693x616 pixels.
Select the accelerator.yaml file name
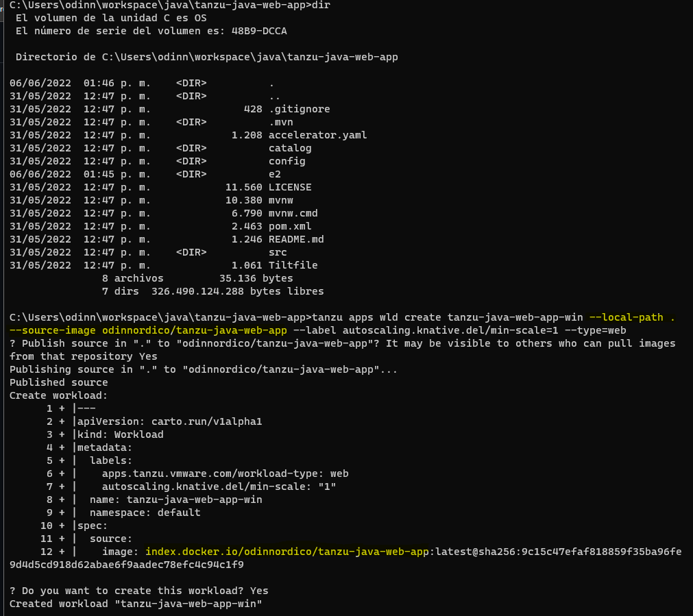click(x=318, y=135)
